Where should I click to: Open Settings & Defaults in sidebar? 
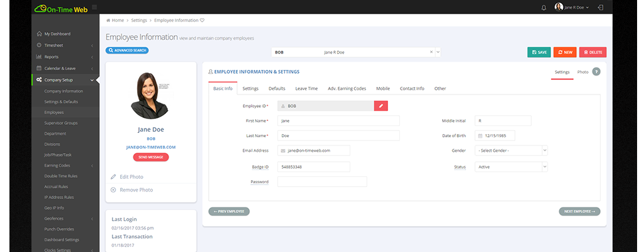[61, 101]
